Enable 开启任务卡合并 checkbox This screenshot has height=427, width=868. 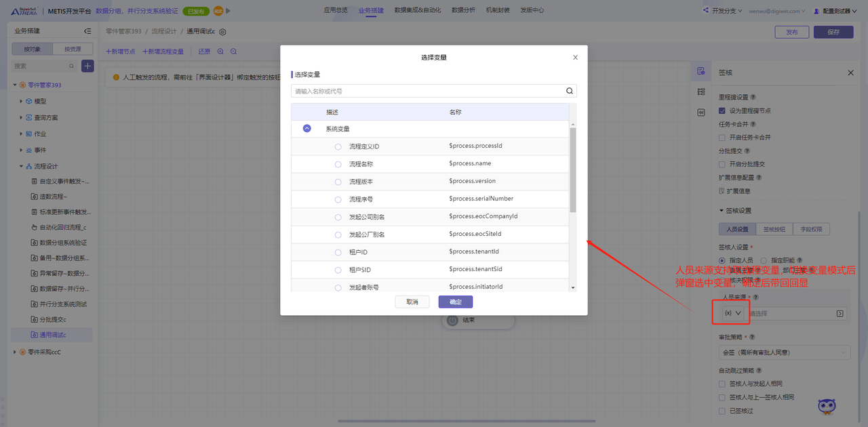(x=722, y=138)
